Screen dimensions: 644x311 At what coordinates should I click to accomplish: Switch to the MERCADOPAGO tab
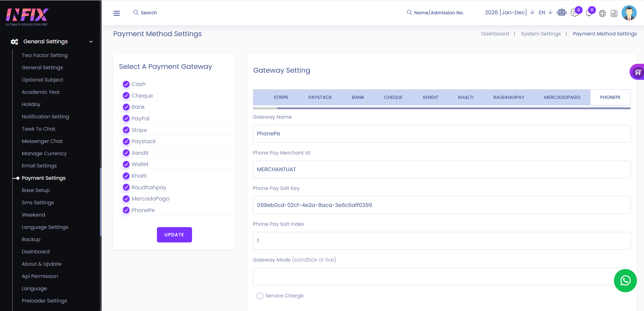pos(562,97)
